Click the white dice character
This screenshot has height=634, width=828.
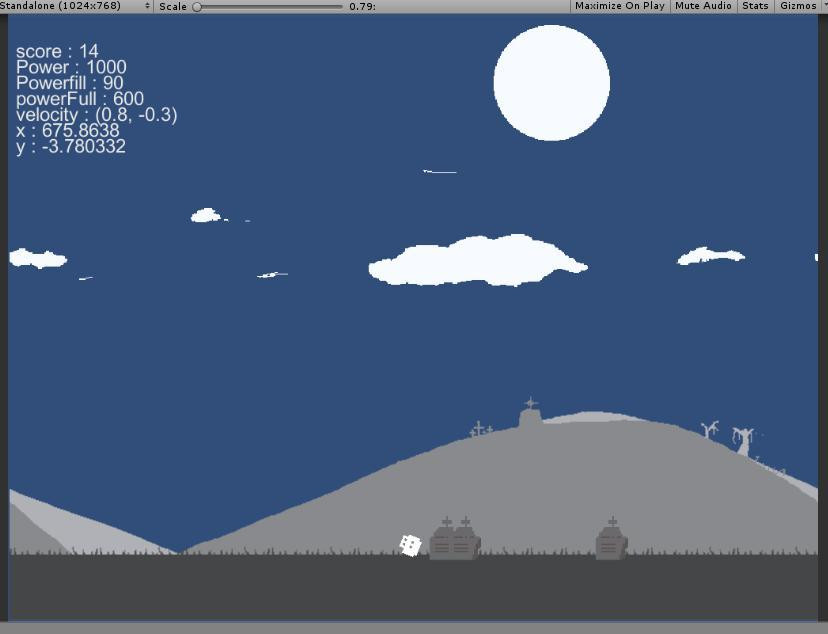410,545
